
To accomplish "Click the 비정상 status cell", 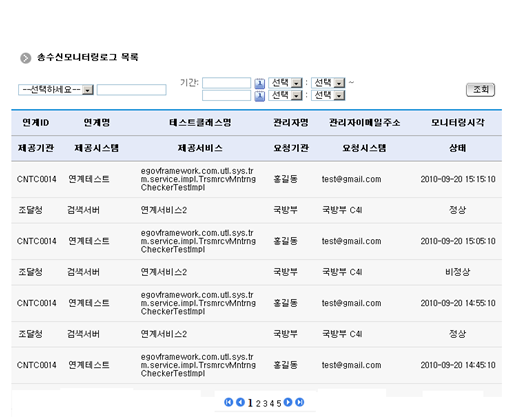I will click(458, 272).
